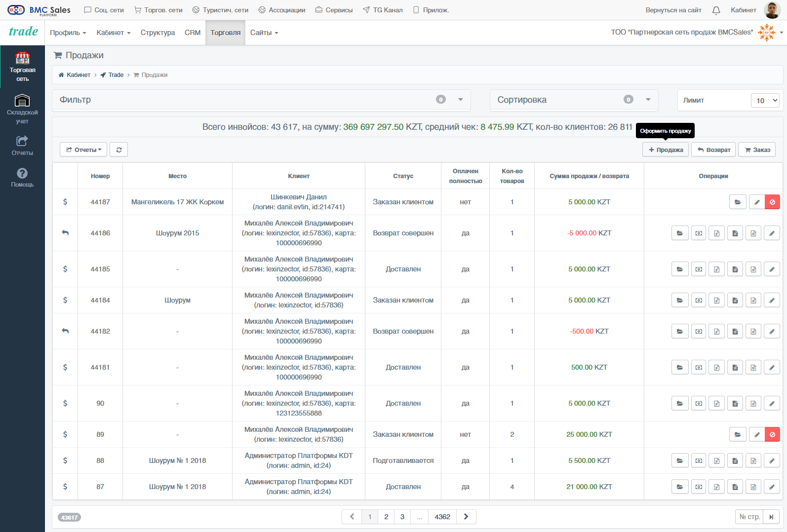Open the Помощь help icon
This screenshot has width=787, height=532.
click(x=22, y=177)
